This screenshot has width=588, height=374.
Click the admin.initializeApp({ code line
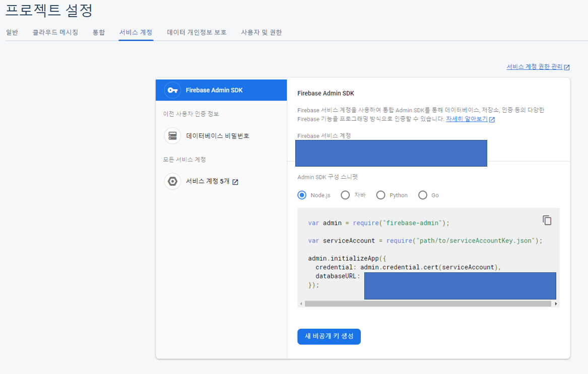(347, 258)
